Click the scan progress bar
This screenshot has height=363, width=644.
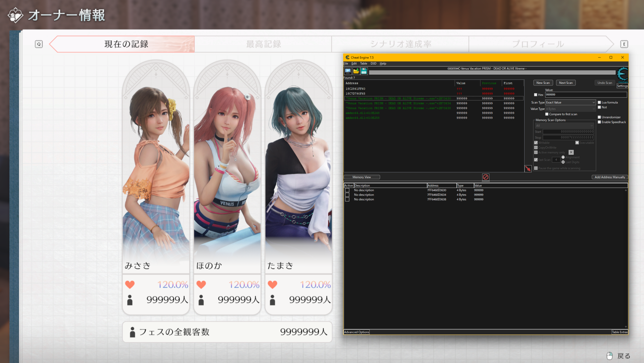tap(492, 73)
